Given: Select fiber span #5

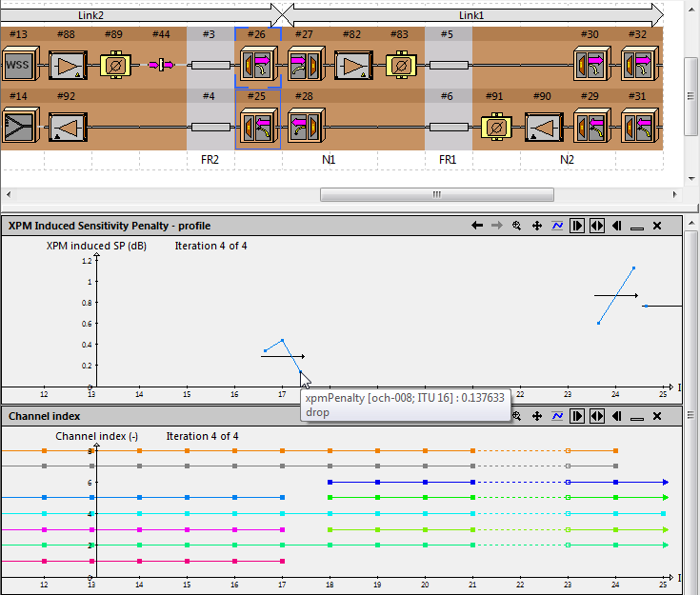Looking at the screenshot, I should point(449,65).
